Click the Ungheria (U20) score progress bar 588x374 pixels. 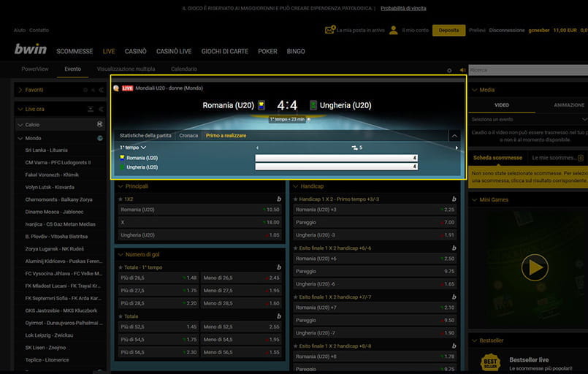(x=337, y=167)
